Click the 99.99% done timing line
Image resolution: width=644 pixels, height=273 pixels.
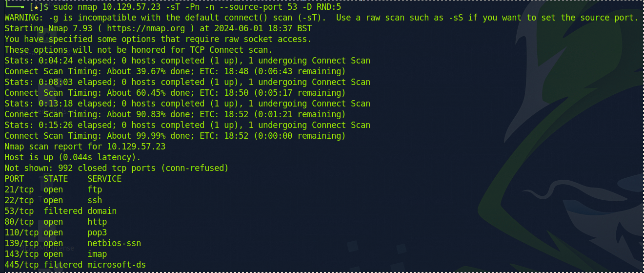coord(175,136)
